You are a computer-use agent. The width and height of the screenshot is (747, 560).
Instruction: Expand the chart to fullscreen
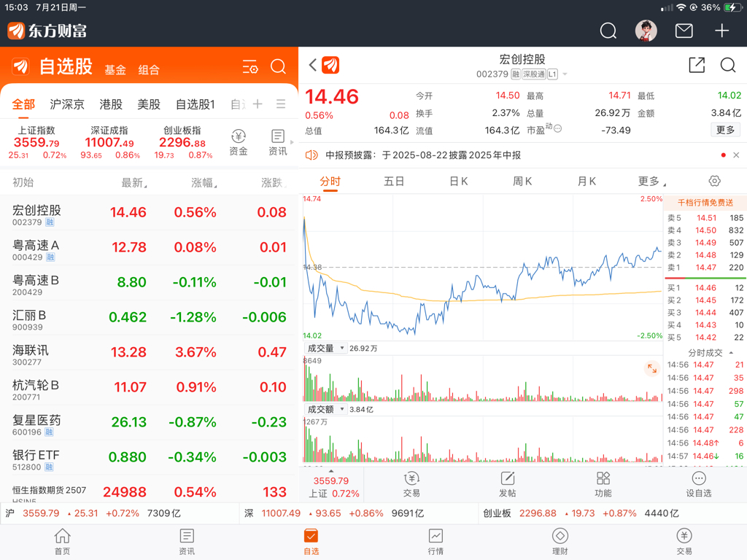point(651,368)
